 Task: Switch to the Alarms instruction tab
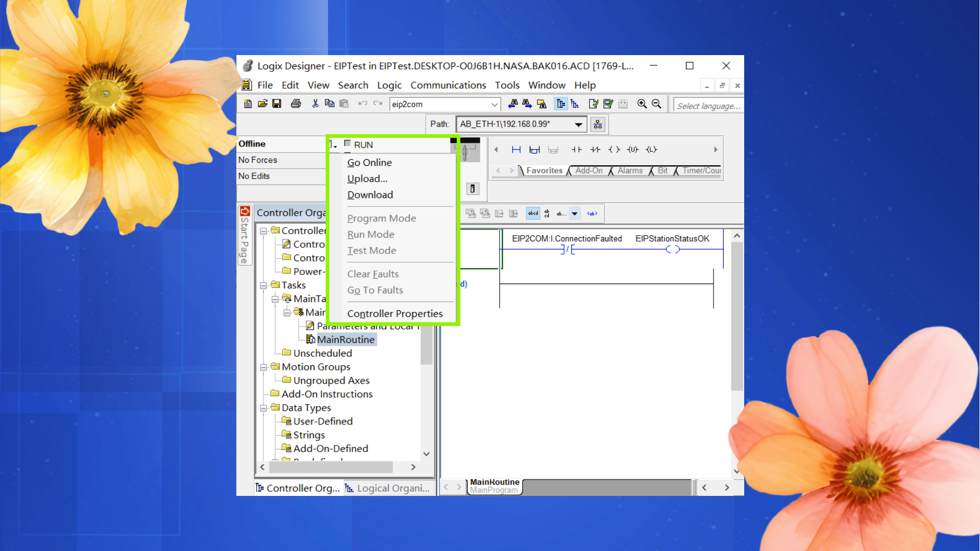click(630, 171)
